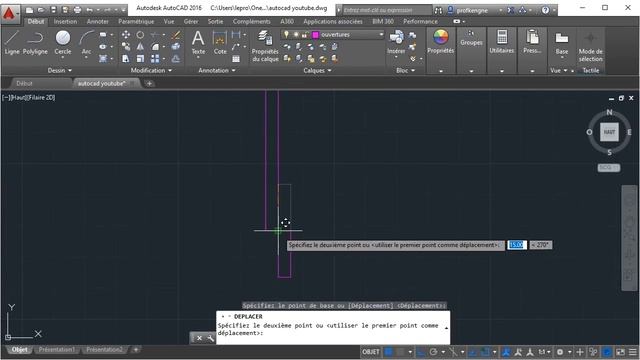Viewport: 640px width, 360px height.
Task: Activate the Rotate modification tool
Action: click(140, 35)
